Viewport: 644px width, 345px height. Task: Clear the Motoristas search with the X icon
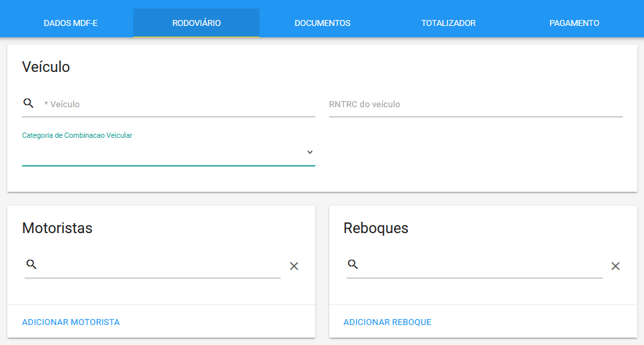point(293,266)
